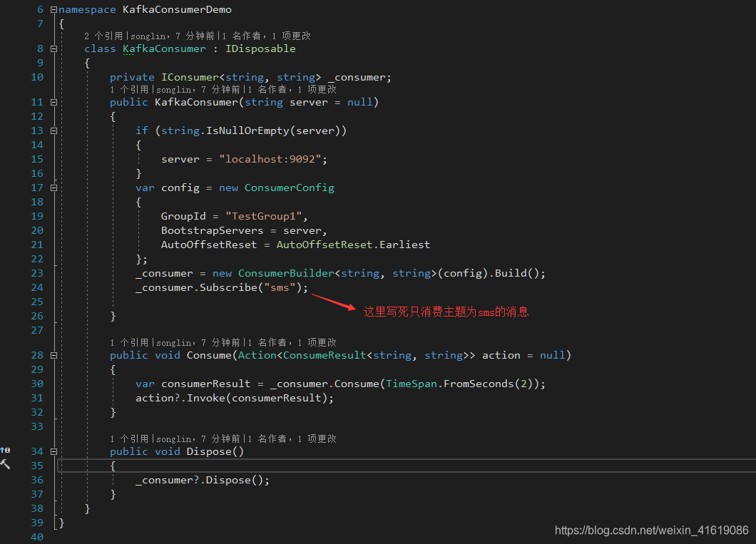Click GroupId property on line 19

pyautogui.click(x=183, y=216)
